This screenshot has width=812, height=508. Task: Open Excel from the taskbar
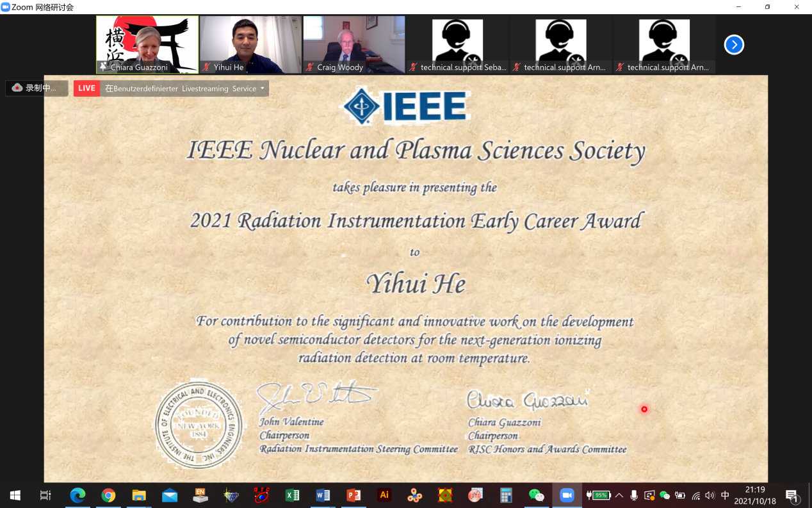click(x=292, y=495)
